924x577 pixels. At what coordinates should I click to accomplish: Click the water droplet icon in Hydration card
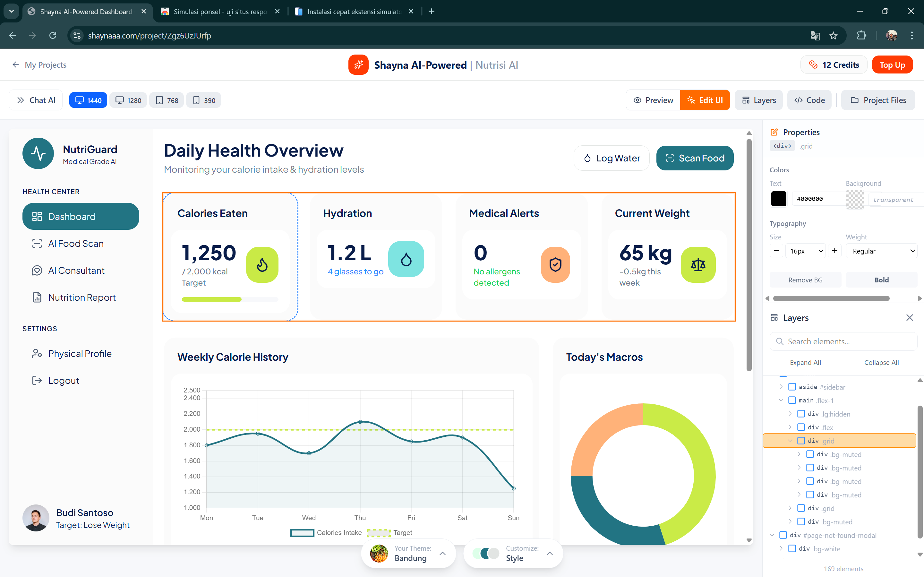point(406,259)
